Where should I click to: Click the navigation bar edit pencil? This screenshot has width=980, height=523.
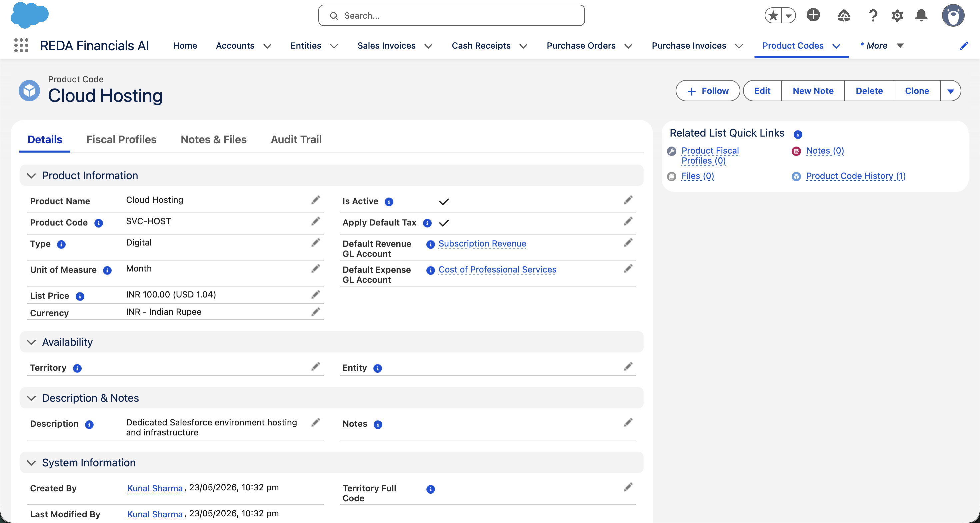click(964, 46)
